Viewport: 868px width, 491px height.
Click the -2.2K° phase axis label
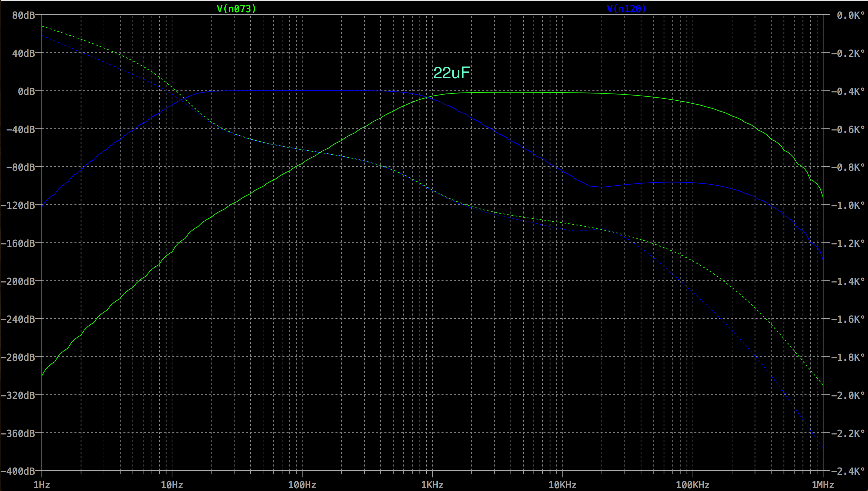(848, 433)
